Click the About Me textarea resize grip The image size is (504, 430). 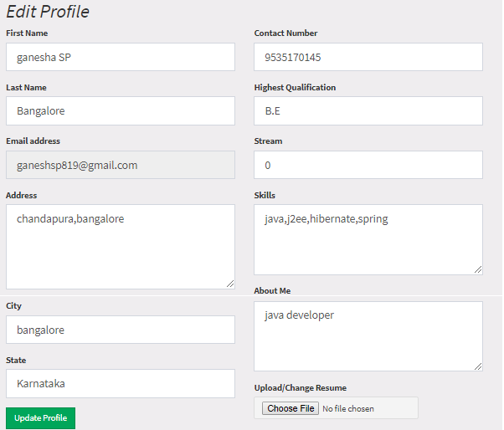pyautogui.click(x=478, y=366)
